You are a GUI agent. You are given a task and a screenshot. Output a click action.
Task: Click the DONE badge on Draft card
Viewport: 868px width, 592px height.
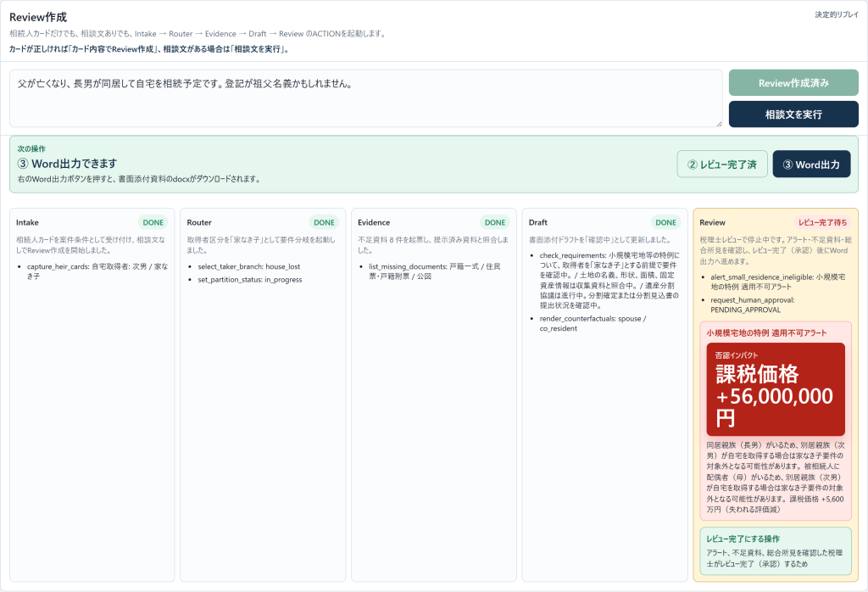[665, 222]
